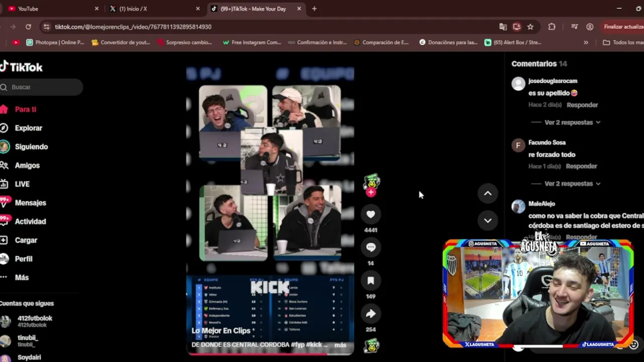Go to Siguiendo in the sidebar
644x362 pixels.
pyautogui.click(x=31, y=147)
